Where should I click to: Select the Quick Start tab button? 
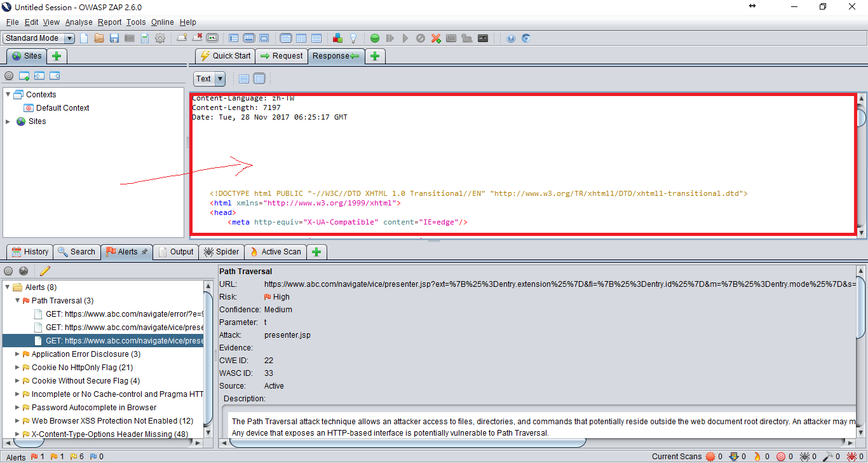pos(224,55)
